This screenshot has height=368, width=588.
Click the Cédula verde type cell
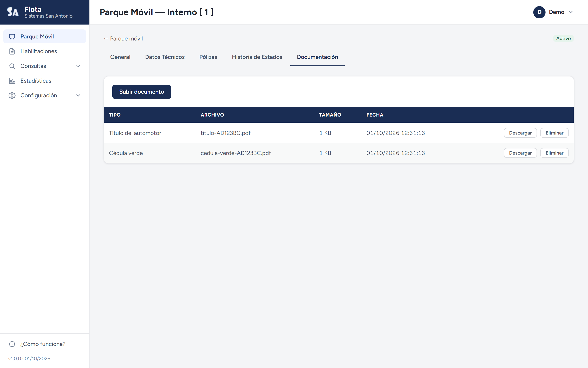tap(126, 153)
